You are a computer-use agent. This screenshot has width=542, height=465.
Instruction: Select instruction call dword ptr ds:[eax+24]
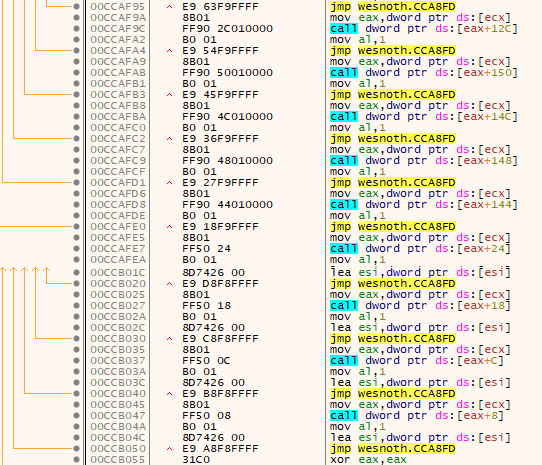420,249
